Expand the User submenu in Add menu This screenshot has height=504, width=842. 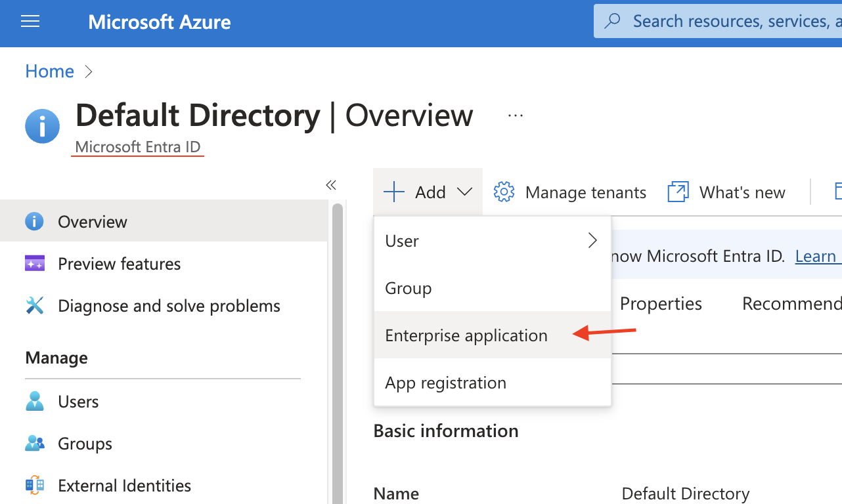[493, 241]
